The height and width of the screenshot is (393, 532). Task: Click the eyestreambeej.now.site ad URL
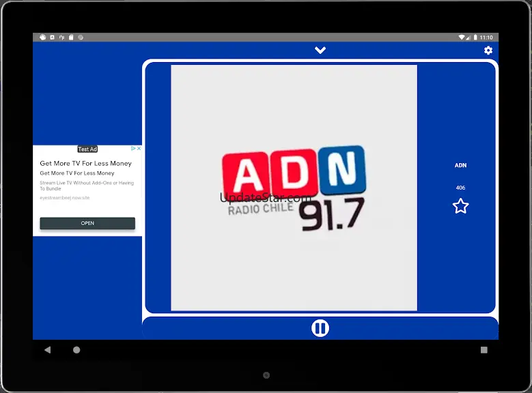(64, 198)
